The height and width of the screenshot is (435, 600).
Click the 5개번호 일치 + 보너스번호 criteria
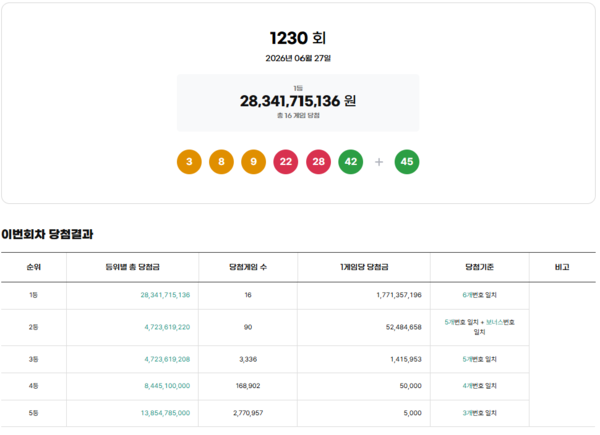[479, 327]
